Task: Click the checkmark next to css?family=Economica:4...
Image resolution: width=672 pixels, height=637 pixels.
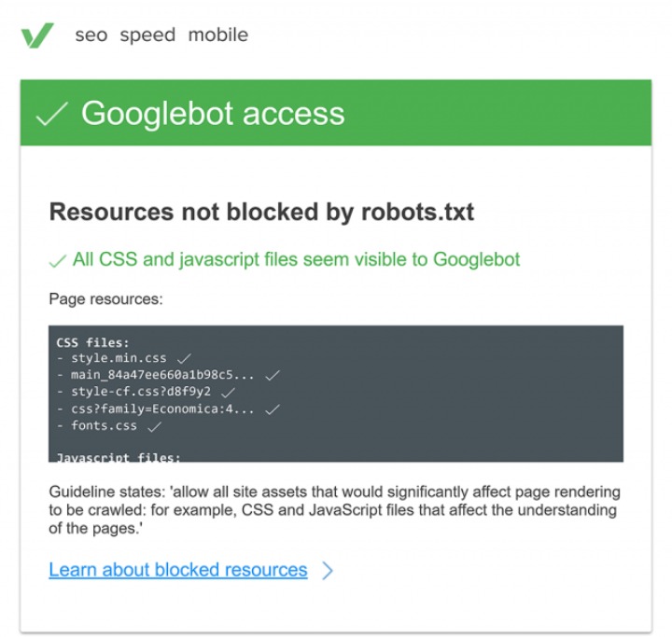Action: (x=273, y=409)
